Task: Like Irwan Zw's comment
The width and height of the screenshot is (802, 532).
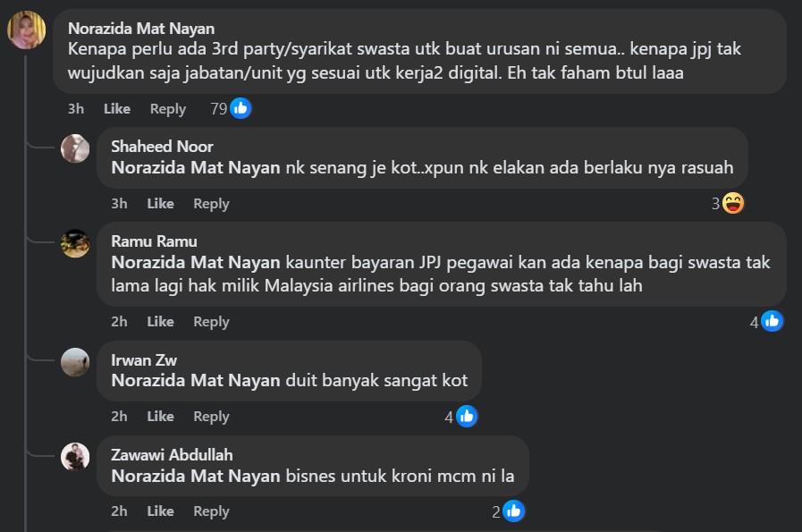Action: [160, 417]
